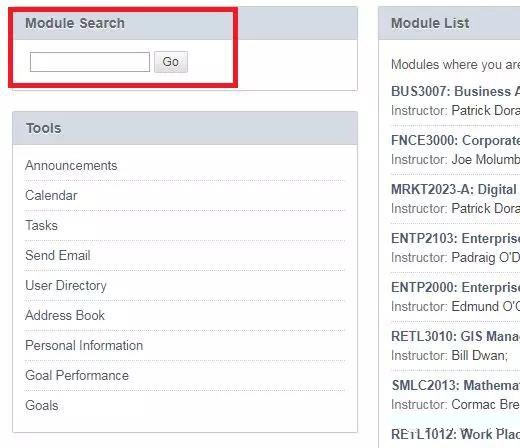Screen dimensions: 520x448
Task: Open the Tasks tool link
Action: 42,226
